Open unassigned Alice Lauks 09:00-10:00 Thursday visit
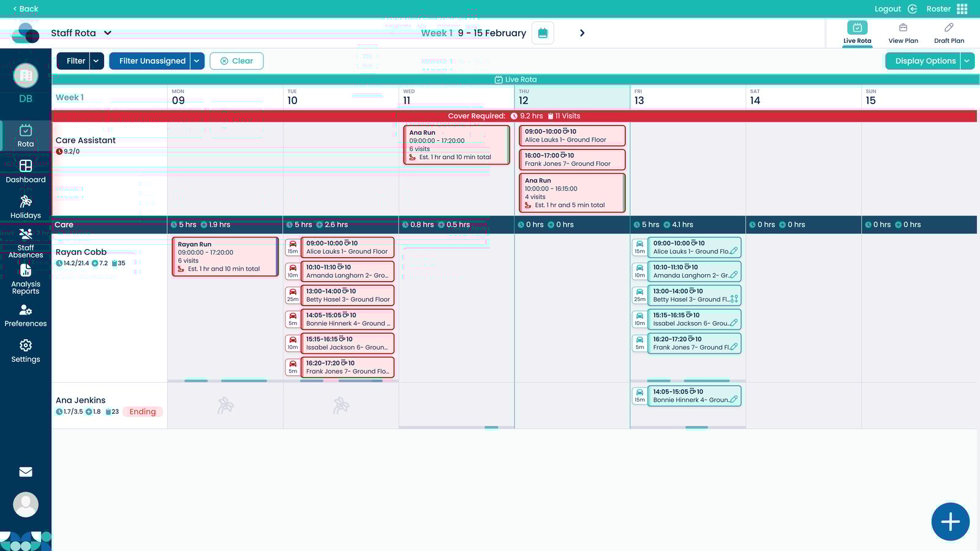The width and height of the screenshot is (980, 551). 572,135
